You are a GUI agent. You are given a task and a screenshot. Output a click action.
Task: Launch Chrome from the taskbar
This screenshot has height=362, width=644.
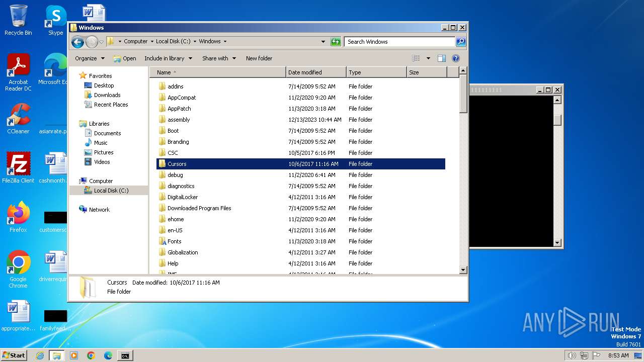pyautogui.click(x=91, y=355)
